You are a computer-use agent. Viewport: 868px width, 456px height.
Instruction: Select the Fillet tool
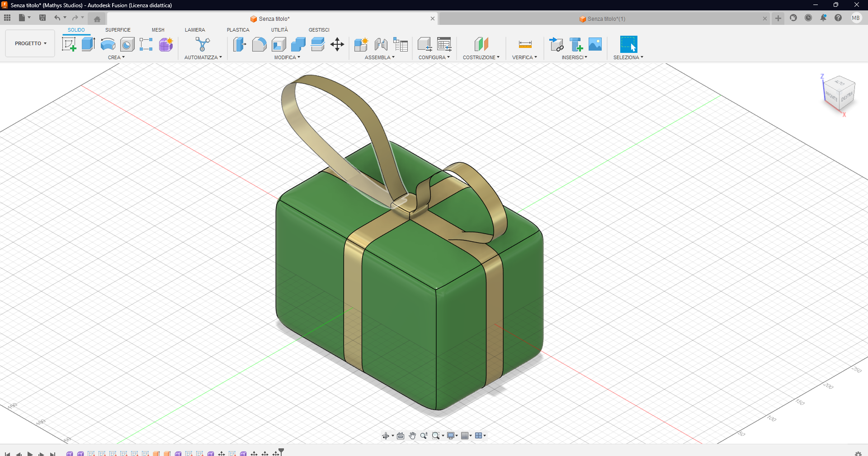[259, 44]
